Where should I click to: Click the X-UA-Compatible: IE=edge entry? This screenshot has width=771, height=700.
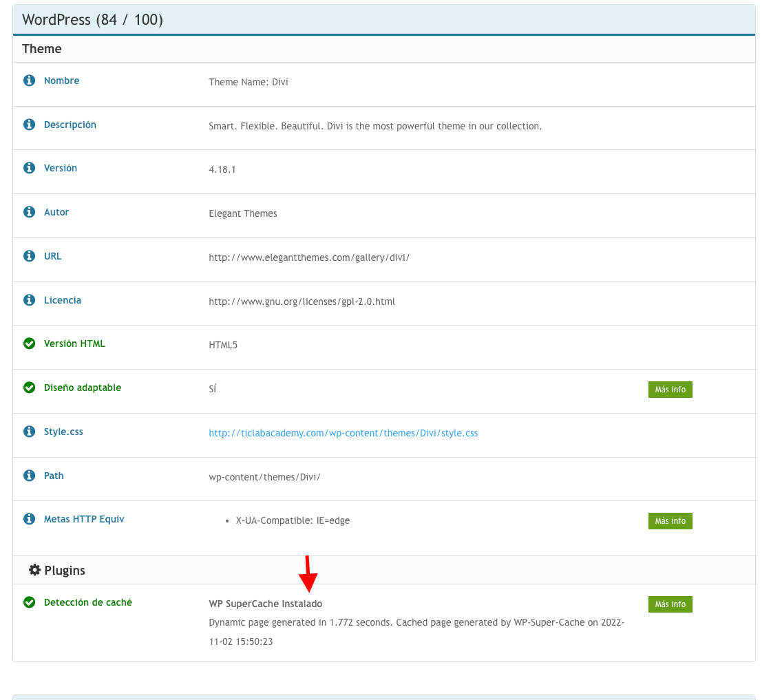[293, 520]
